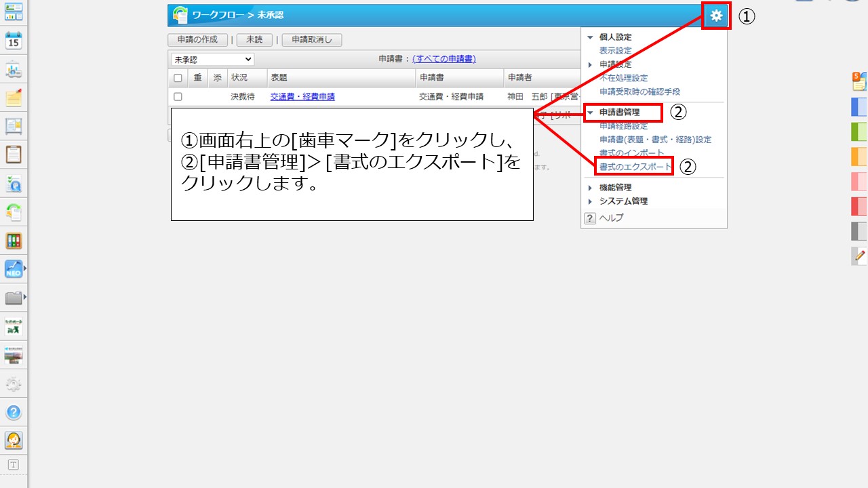The height and width of the screenshot is (488, 868).
Task: Click the green color tab on right
Action: pos(859,131)
